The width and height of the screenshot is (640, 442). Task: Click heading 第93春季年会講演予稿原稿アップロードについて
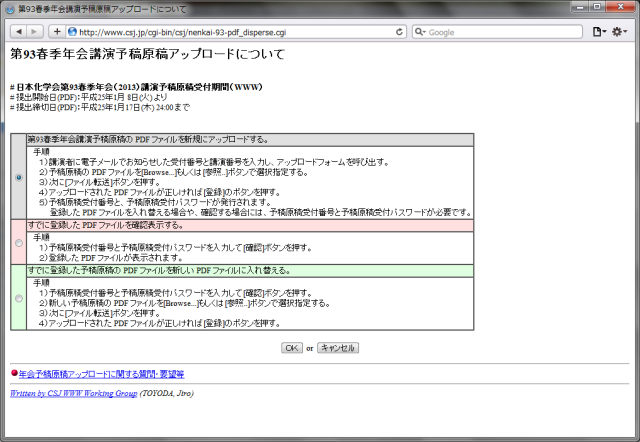[147, 54]
